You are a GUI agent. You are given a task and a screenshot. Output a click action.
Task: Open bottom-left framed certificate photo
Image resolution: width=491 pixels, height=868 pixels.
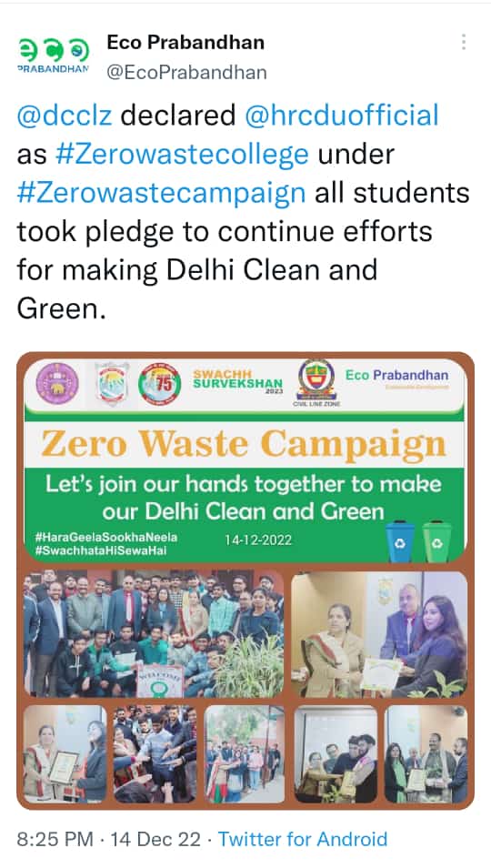pyautogui.click(x=65, y=753)
